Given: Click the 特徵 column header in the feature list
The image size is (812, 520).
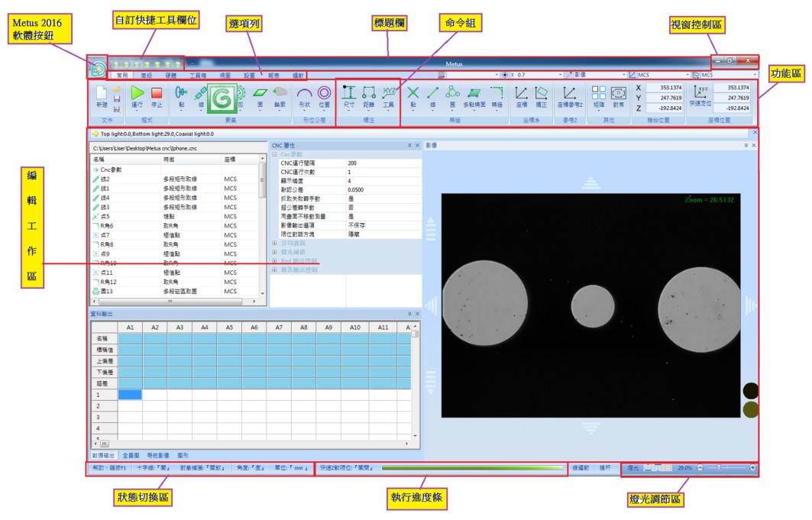Looking at the screenshot, I should click(191, 160).
